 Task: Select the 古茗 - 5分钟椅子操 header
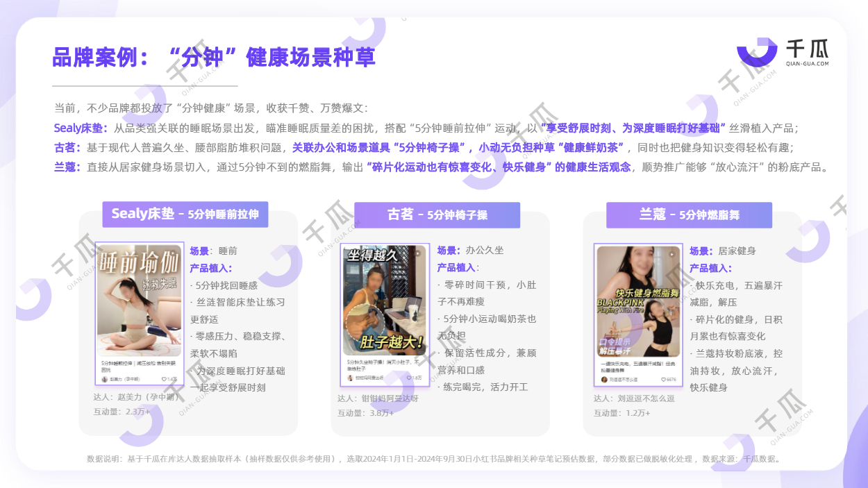click(437, 215)
